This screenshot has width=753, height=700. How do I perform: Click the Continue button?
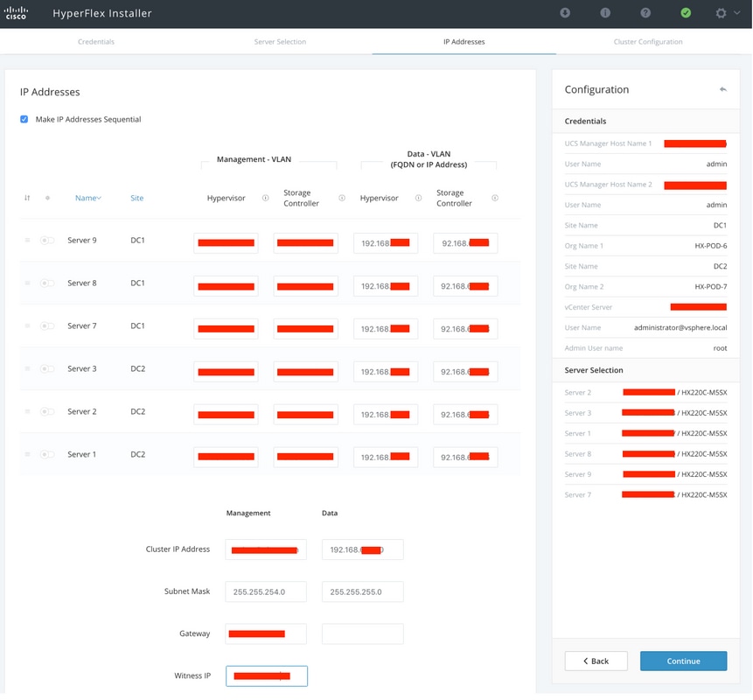click(x=683, y=661)
